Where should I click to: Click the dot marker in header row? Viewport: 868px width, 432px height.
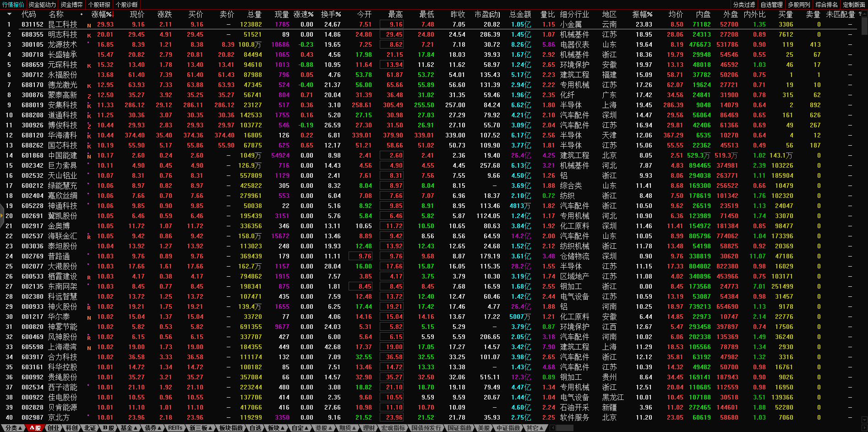82,14
